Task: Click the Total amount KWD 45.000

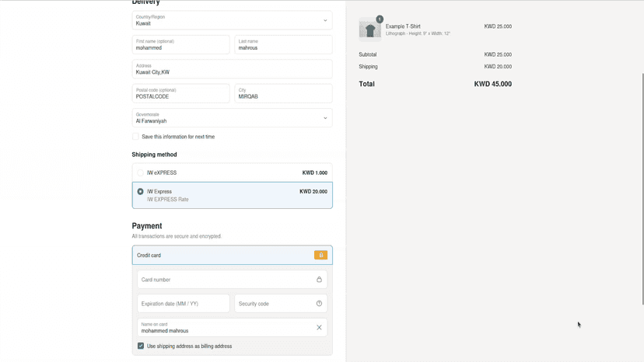Action: pyautogui.click(x=493, y=84)
